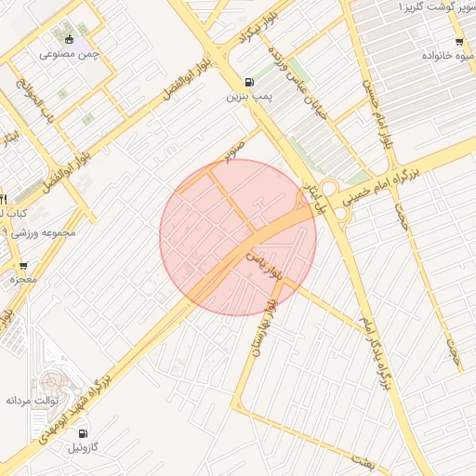This screenshot has height=476, width=476.
Task: Select the پل ایثار bridge label
Action: (314, 198)
